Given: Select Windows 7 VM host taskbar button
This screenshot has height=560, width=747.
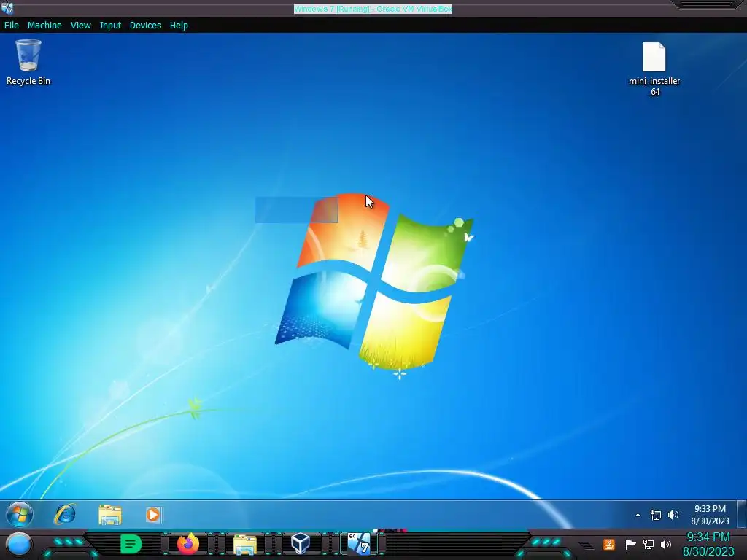Looking at the screenshot, I should tap(359, 543).
